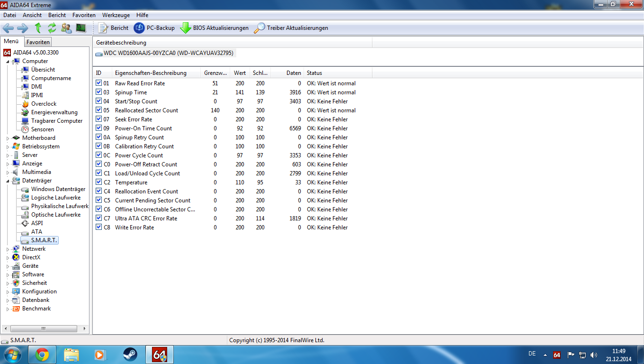Switch to the Favoriten sidebar tab
The height and width of the screenshot is (364, 644).
(x=38, y=42)
